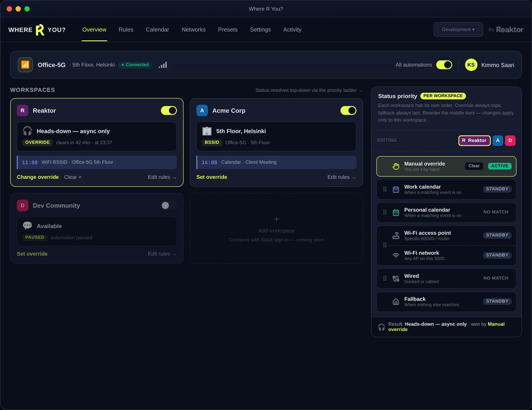The image size is (532, 410).
Task: Open the KS user avatar
Action: [471, 65]
